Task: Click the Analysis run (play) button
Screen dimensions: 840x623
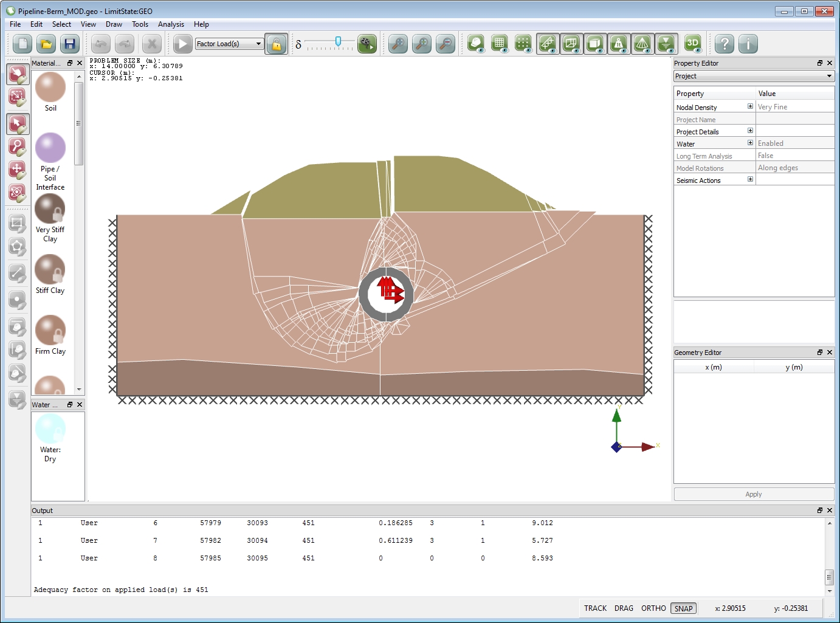Action: coord(182,43)
